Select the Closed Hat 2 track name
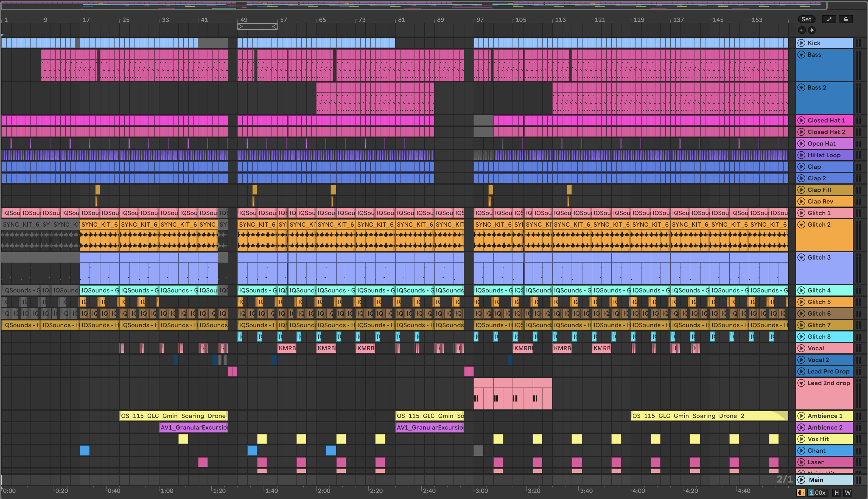Image resolution: width=868 pixels, height=499 pixels. pyautogui.click(x=826, y=132)
